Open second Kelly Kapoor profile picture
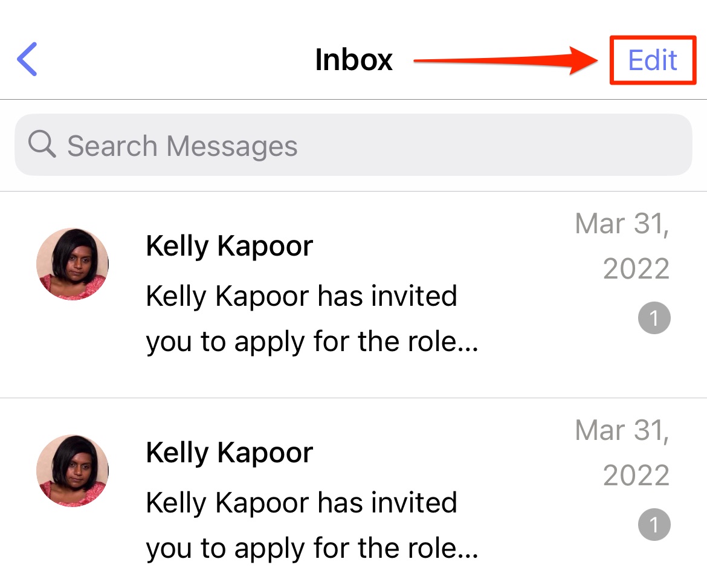This screenshot has height=588, width=707. tap(73, 471)
